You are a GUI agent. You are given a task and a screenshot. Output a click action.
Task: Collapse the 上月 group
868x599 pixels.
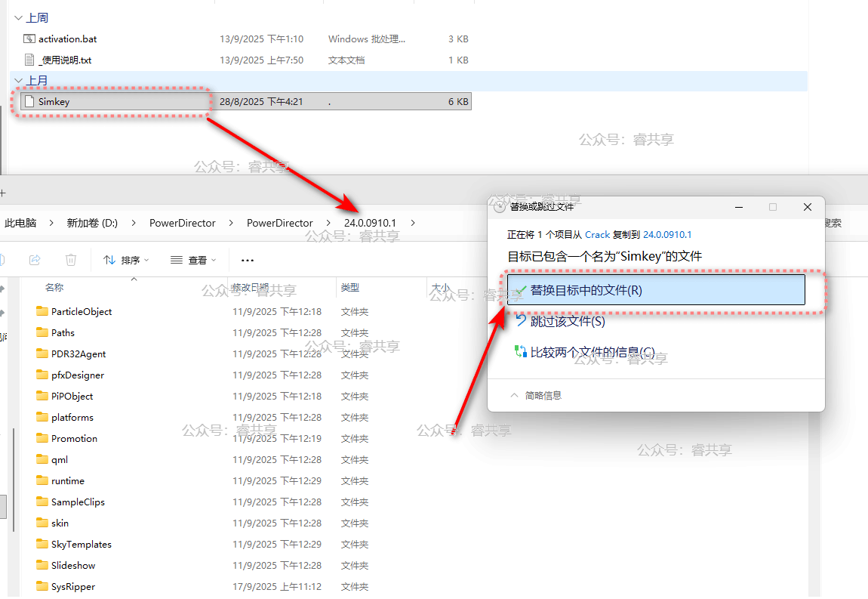[18, 80]
